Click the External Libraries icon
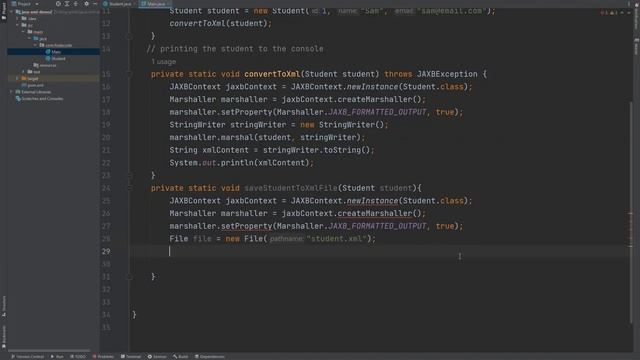The width and height of the screenshot is (640, 360). pos(18,92)
